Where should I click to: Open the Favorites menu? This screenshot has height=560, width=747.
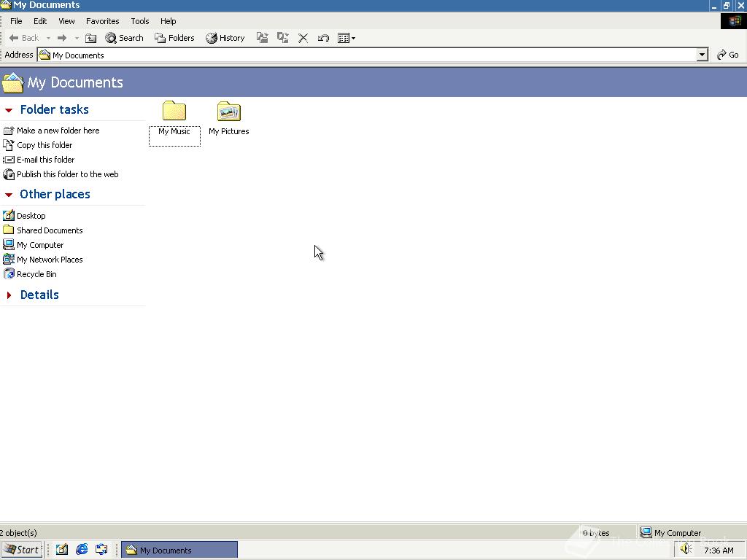coord(102,21)
